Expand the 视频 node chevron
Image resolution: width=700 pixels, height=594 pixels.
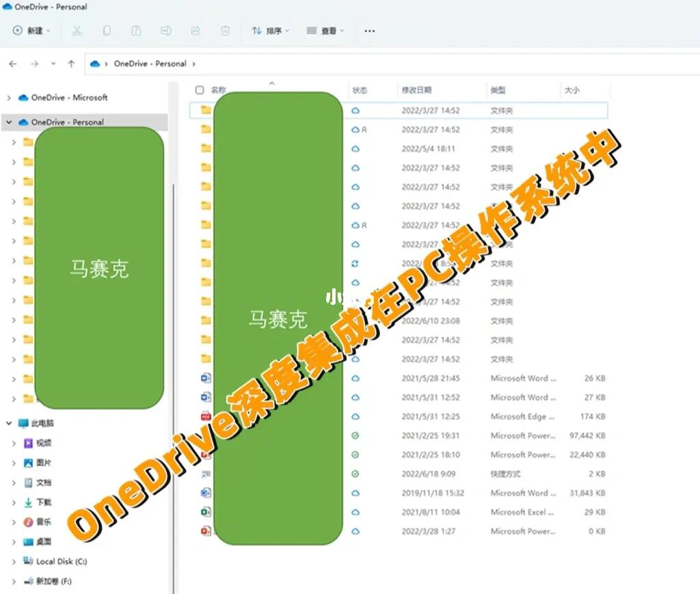point(14,443)
